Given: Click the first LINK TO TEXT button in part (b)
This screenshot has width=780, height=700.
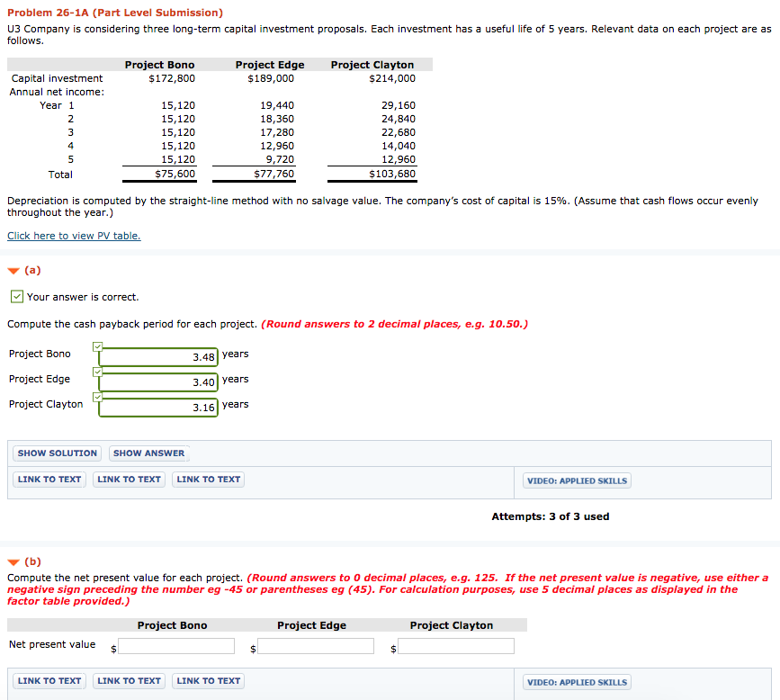Looking at the screenshot, I should [49, 680].
